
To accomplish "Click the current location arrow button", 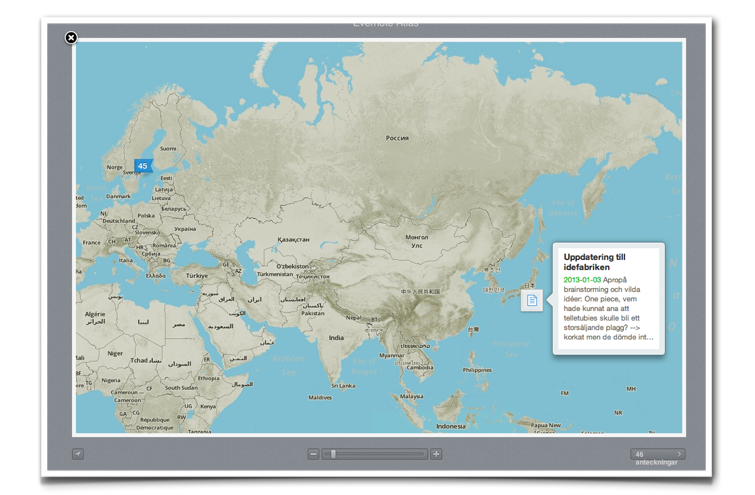I will coord(78,454).
